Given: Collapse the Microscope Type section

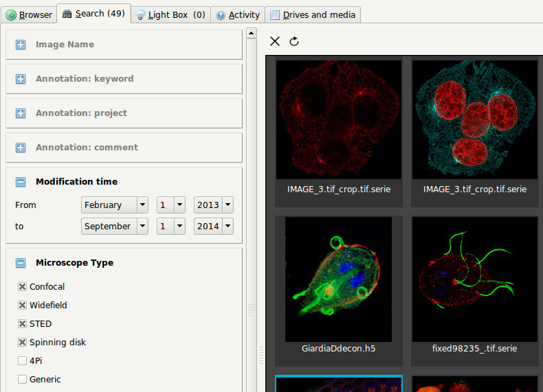Looking at the screenshot, I should (21, 263).
